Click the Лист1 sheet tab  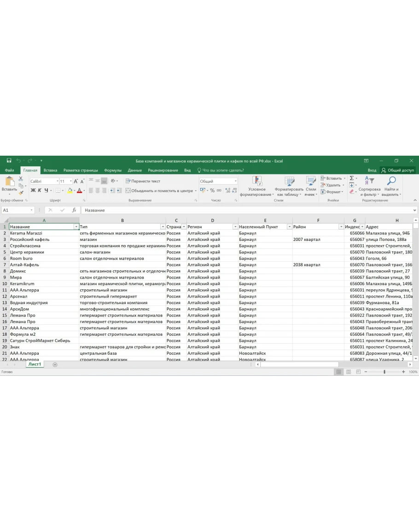pos(35,364)
